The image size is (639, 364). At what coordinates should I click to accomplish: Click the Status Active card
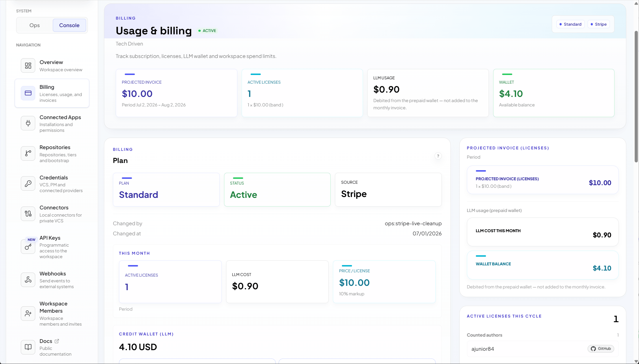277,189
